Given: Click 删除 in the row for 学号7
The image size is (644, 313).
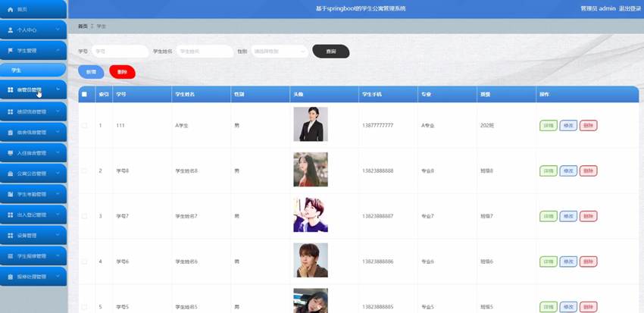Looking at the screenshot, I should (588, 216).
